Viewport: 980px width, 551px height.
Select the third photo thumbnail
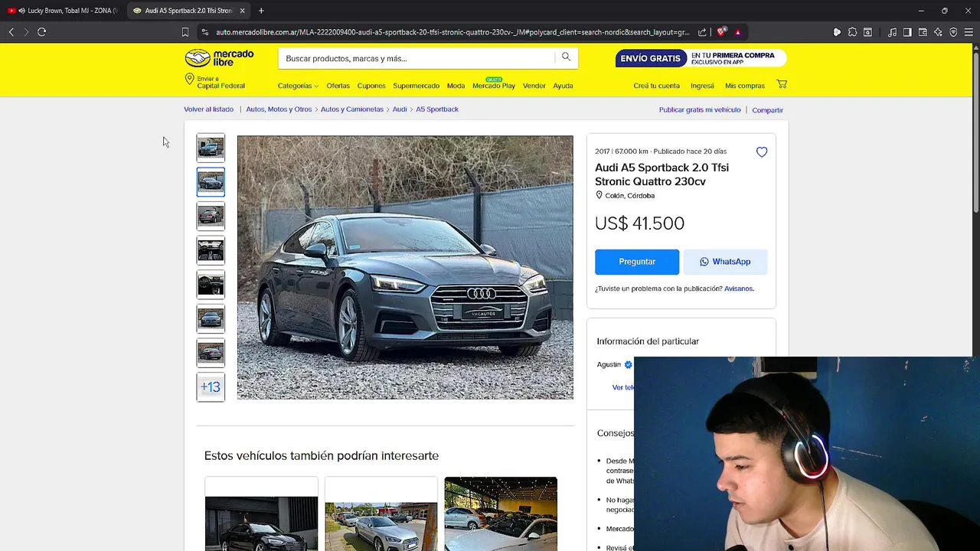tap(211, 217)
